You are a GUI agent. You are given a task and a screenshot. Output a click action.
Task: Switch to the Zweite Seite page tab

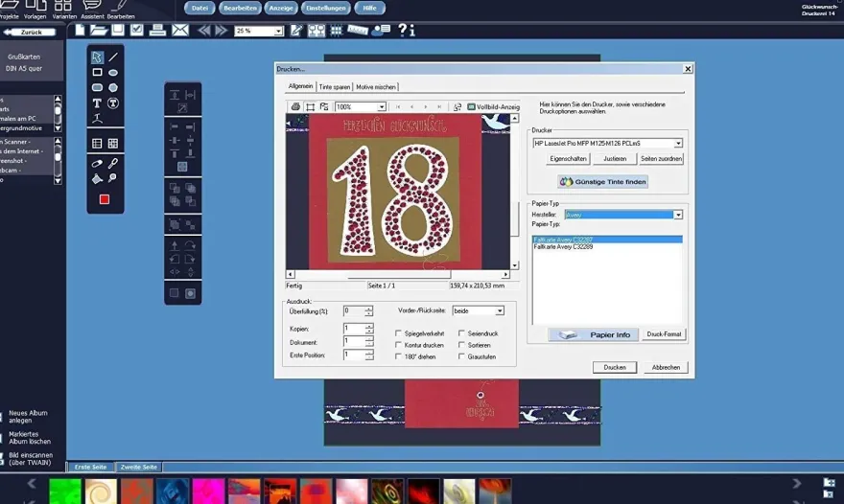coord(139,467)
